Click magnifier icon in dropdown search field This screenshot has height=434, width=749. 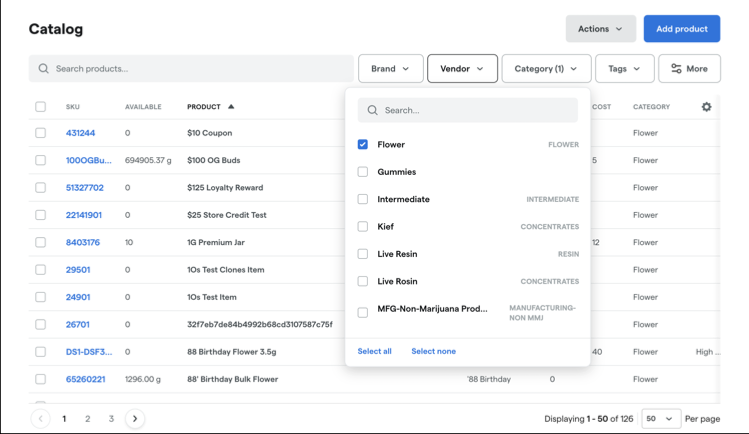pyautogui.click(x=373, y=110)
